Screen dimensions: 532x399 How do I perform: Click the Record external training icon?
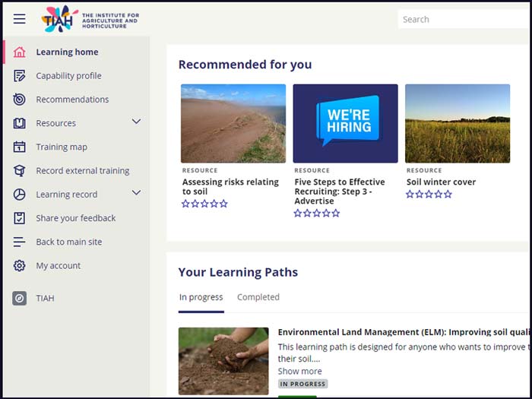[20, 171]
